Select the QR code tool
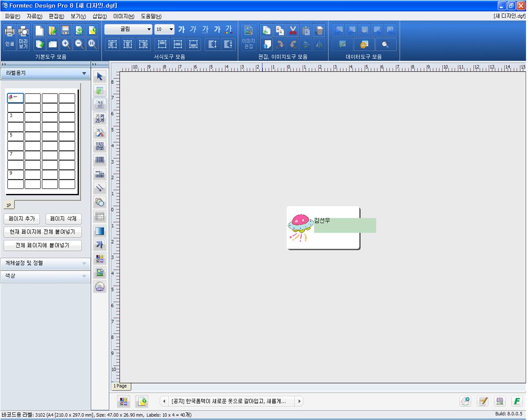This screenshot has height=420, width=528. pyautogui.click(x=100, y=146)
